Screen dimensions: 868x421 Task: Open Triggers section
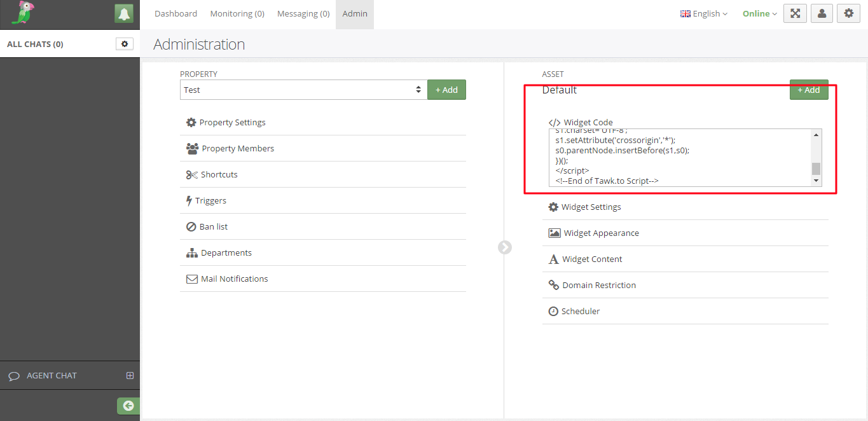[x=323, y=200]
